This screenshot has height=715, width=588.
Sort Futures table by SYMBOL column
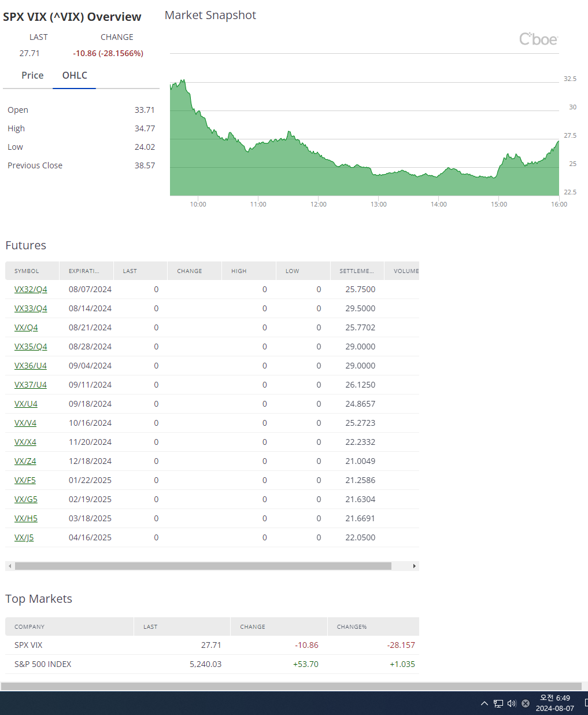[x=32, y=271]
